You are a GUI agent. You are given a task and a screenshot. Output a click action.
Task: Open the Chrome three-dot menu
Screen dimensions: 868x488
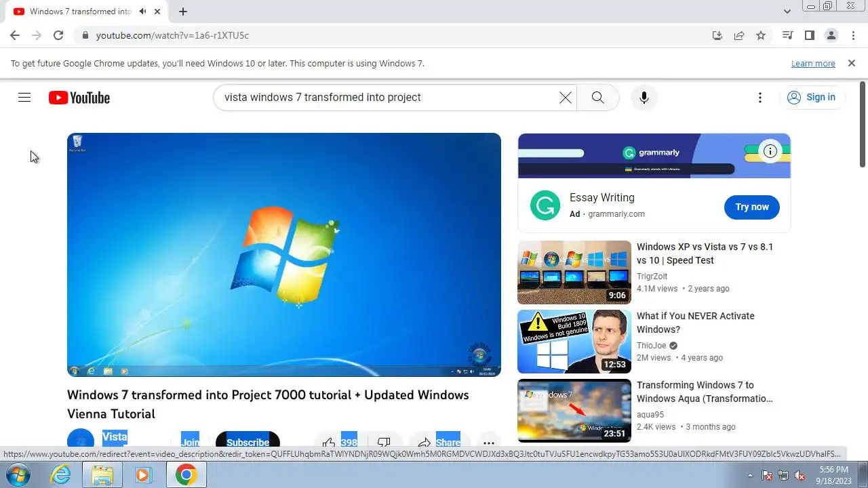click(852, 35)
